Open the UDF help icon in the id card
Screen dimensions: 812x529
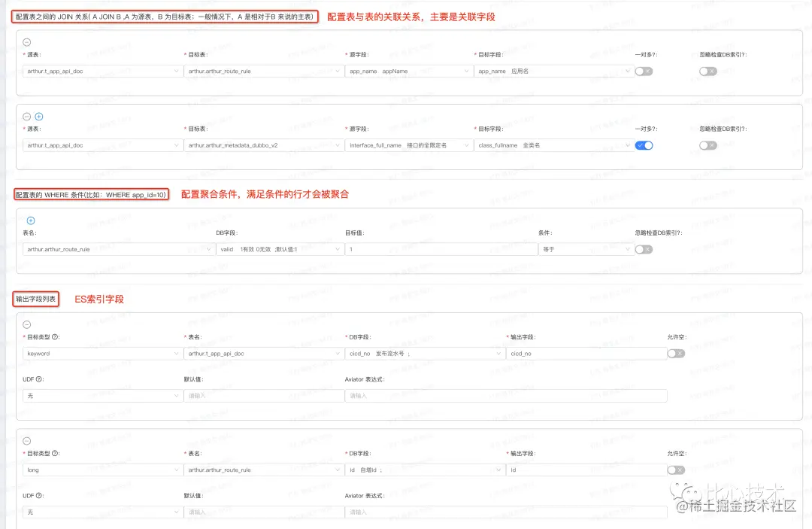[x=39, y=496]
